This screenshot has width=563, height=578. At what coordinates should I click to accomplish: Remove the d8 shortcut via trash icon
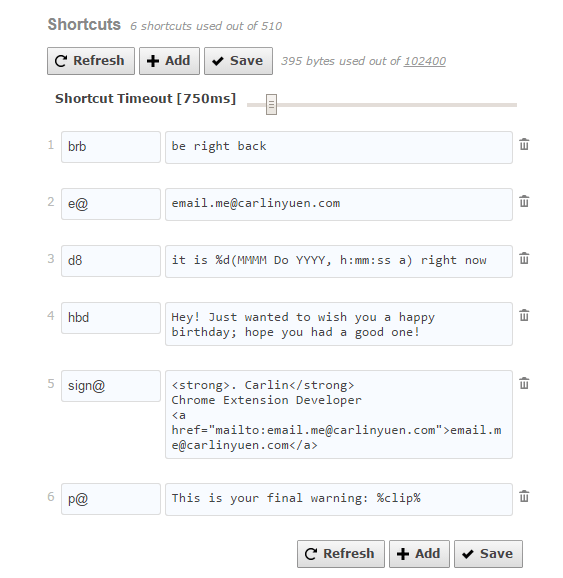coord(524,258)
